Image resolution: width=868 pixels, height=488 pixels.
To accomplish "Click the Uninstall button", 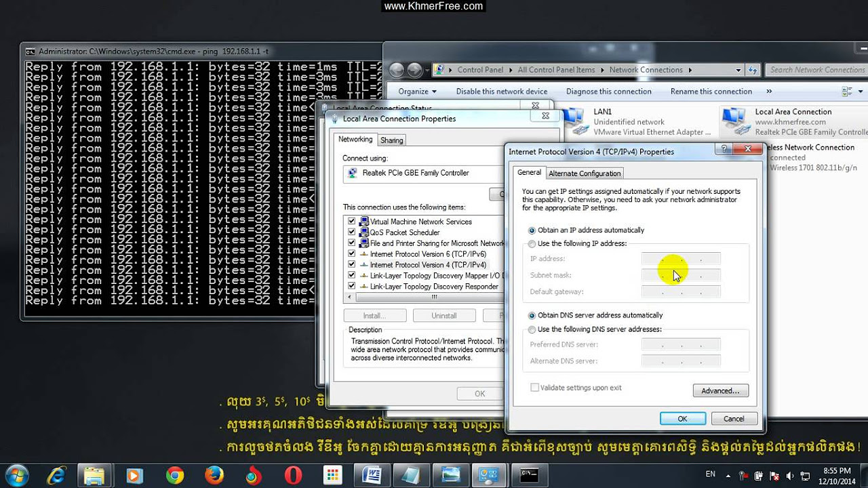I will pyautogui.click(x=443, y=316).
